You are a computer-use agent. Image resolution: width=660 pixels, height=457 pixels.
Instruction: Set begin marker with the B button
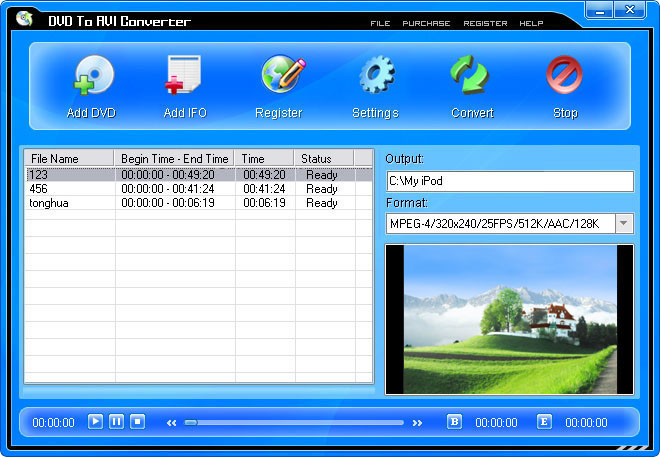click(454, 422)
